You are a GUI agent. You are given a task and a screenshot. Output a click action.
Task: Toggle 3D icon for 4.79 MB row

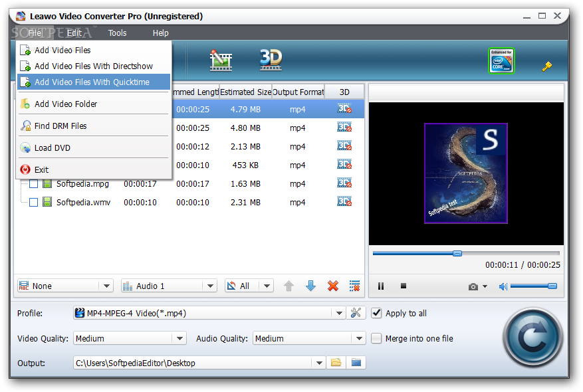pyautogui.click(x=344, y=109)
